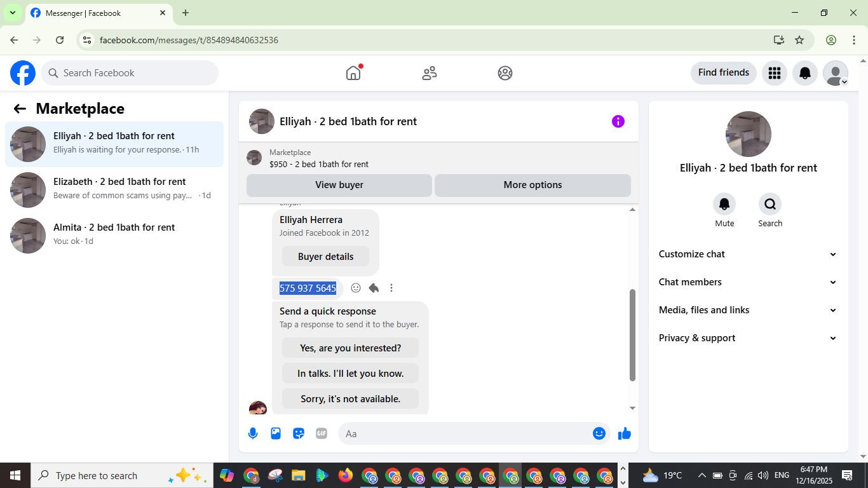
Task: Reload the page in the browser
Action: pyautogui.click(x=60, y=40)
